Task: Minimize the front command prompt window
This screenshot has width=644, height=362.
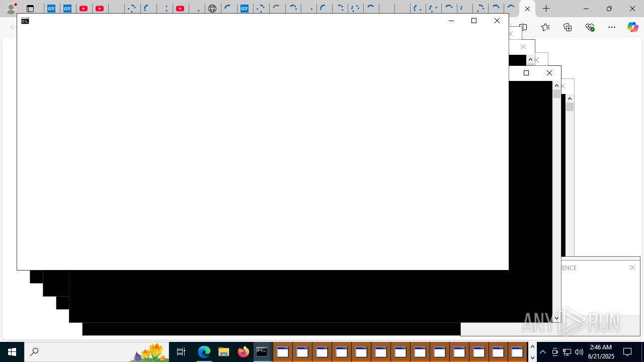Action: [451, 21]
